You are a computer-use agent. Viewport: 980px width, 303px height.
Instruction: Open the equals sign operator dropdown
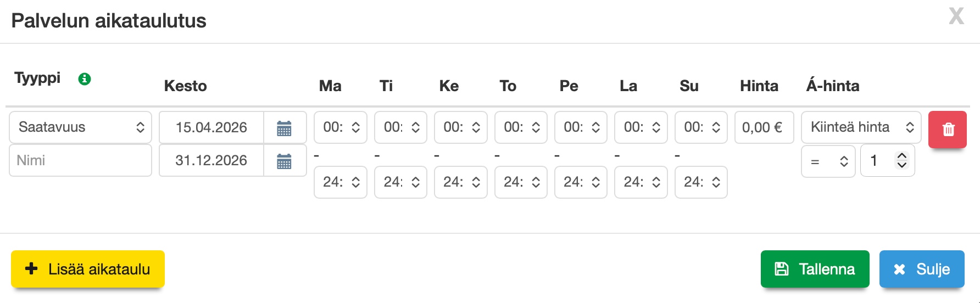tap(828, 161)
